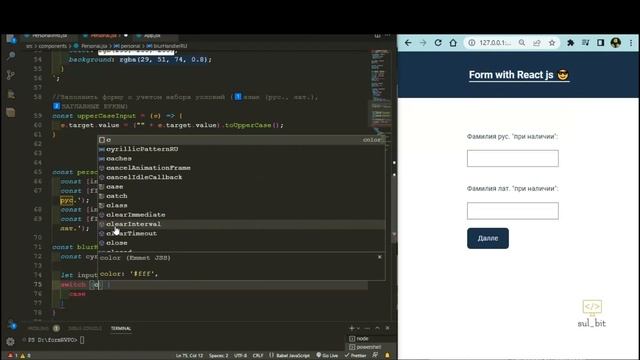Screen dimensions: 640x360
Task: Add a new terminal with plus icon
Action: pyautogui.click(x=351, y=328)
